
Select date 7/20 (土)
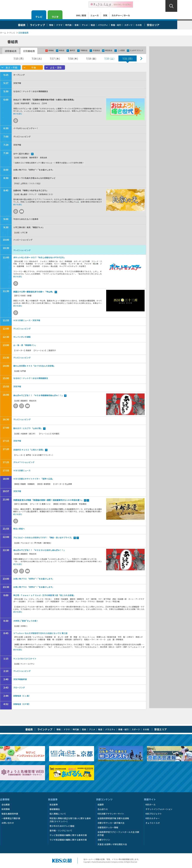[x=109, y=59]
